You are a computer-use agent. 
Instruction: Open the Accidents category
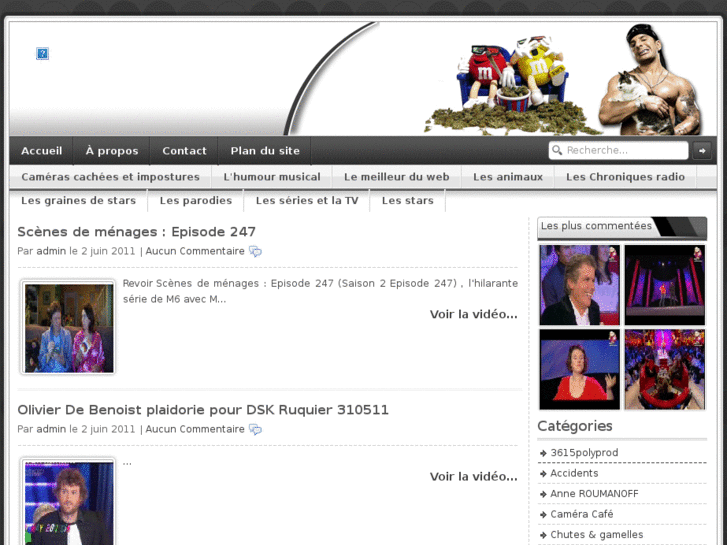pos(574,473)
